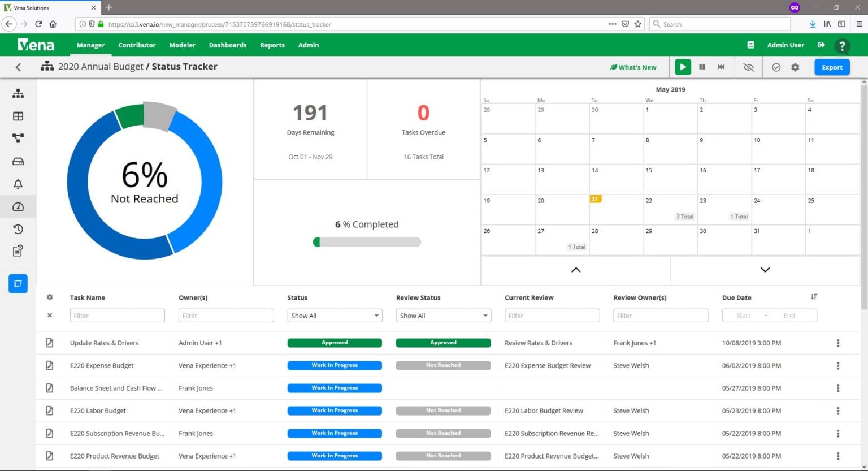Select the Status Tracker gauge icon
The height and width of the screenshot is (471, 868).
(18, 206)
